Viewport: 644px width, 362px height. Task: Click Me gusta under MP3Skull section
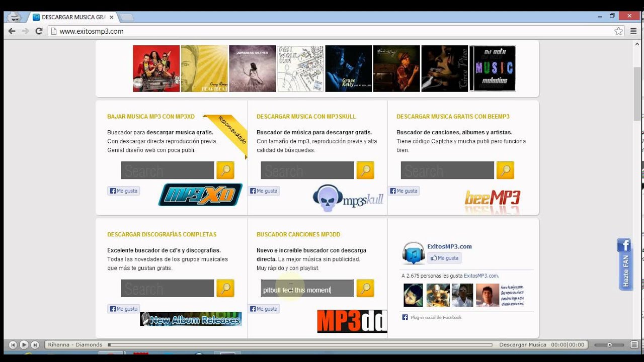pyautogui.click(x=264, y=191)
